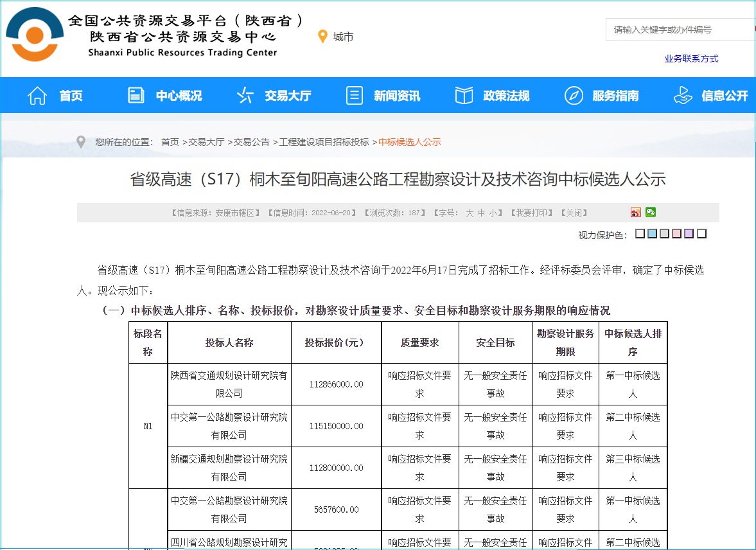The image size is (756, 550).
Task: Click the 业务联系方式 link
Action: pyautogui.click(x=691, y=59)
